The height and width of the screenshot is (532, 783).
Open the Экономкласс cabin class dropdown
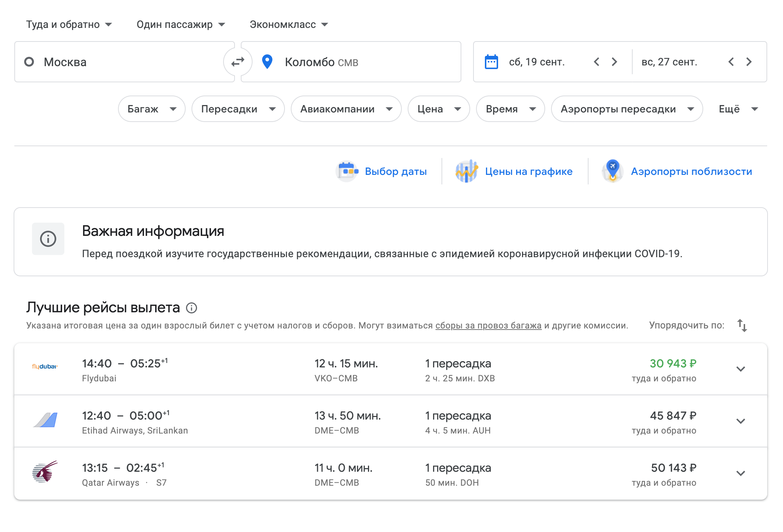click(289, 25)
